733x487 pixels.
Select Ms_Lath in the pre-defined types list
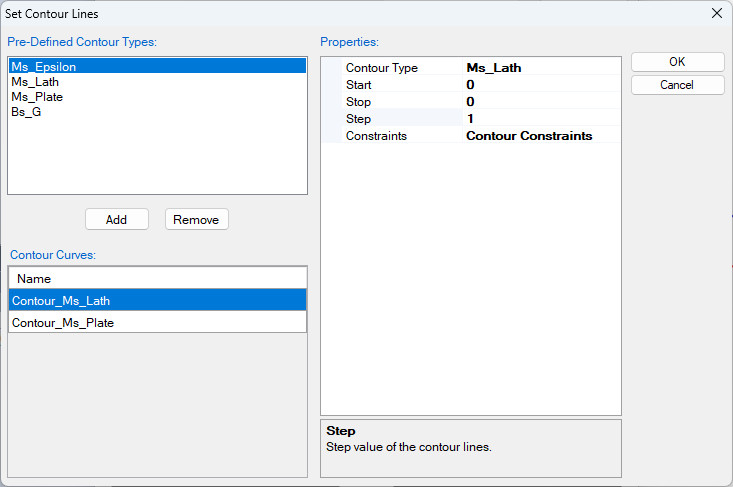coord(35,82)
